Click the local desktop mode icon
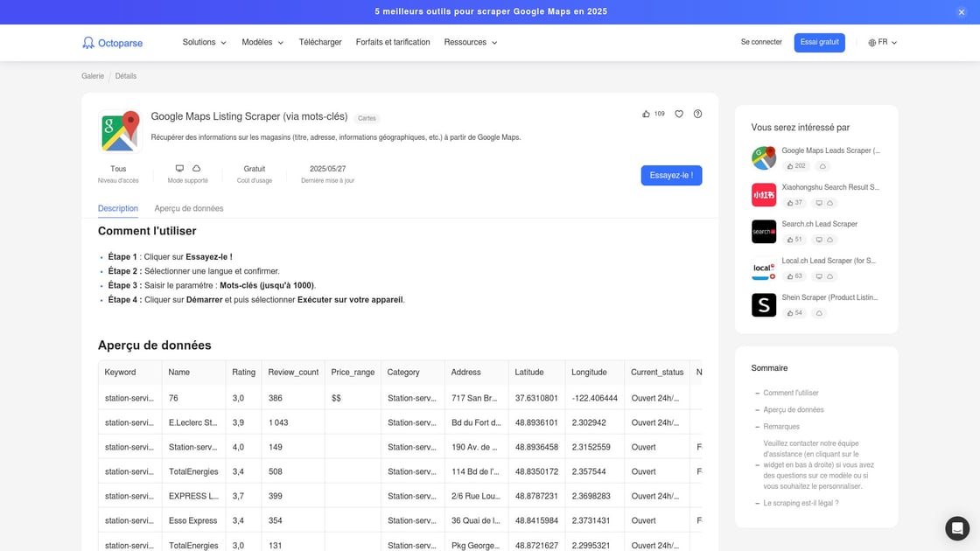This screenshot has width=980, height=551. click(x=179, y=169)
